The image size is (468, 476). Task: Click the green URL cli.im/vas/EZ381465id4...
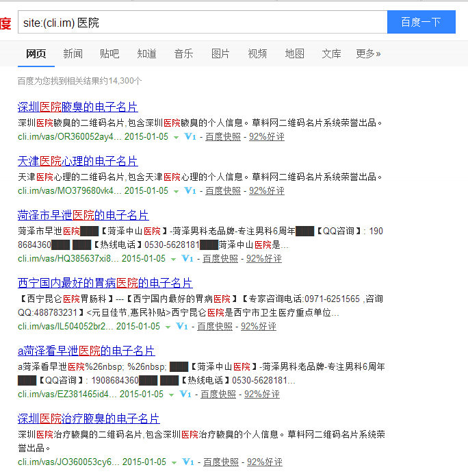pyautogui.click(x=67, y=394)
